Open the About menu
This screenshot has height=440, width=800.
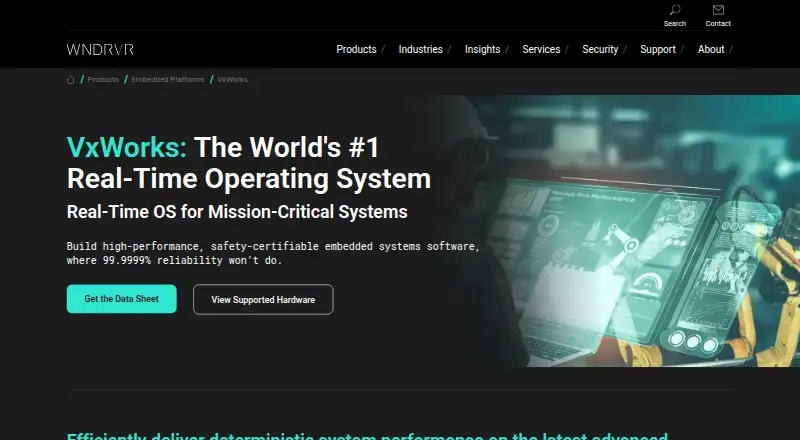point(711,50)
